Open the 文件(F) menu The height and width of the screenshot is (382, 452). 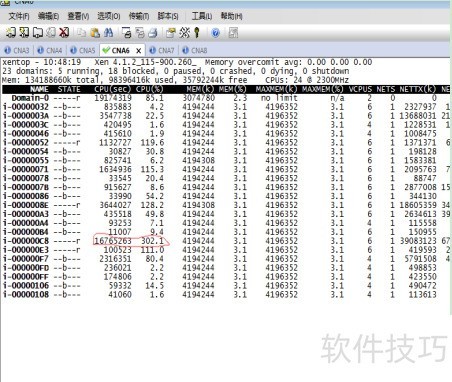coord(19,16)
